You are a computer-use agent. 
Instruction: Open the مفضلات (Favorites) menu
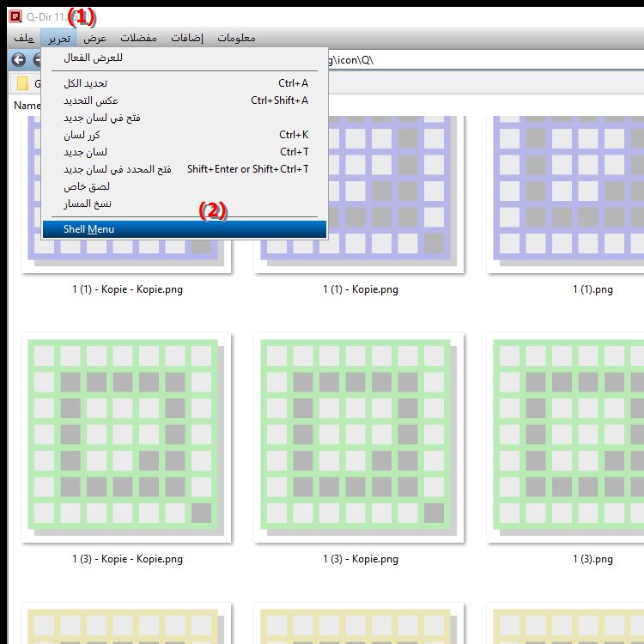pos(138,38)
